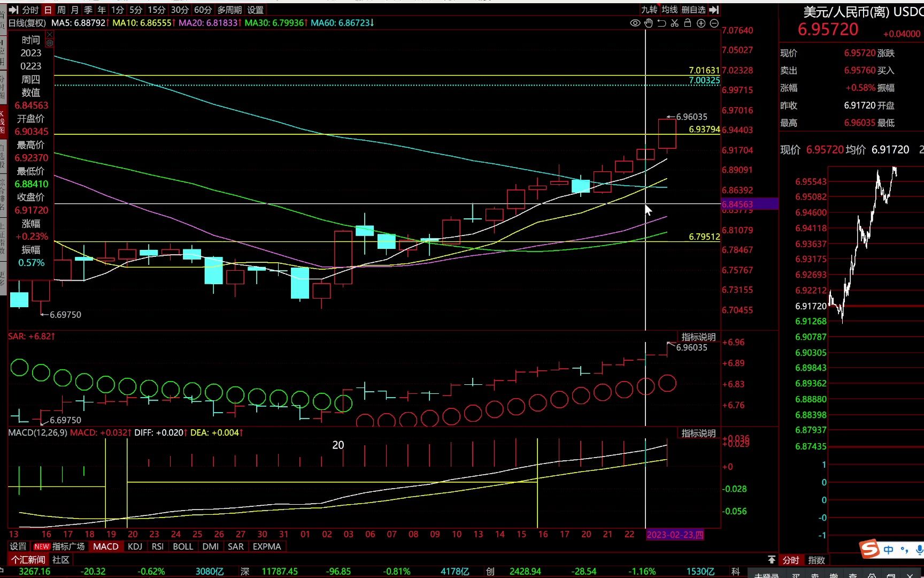Click the 2023-02-23 date marker on time axis
The image size is (924, 578).
click(675, 535)
